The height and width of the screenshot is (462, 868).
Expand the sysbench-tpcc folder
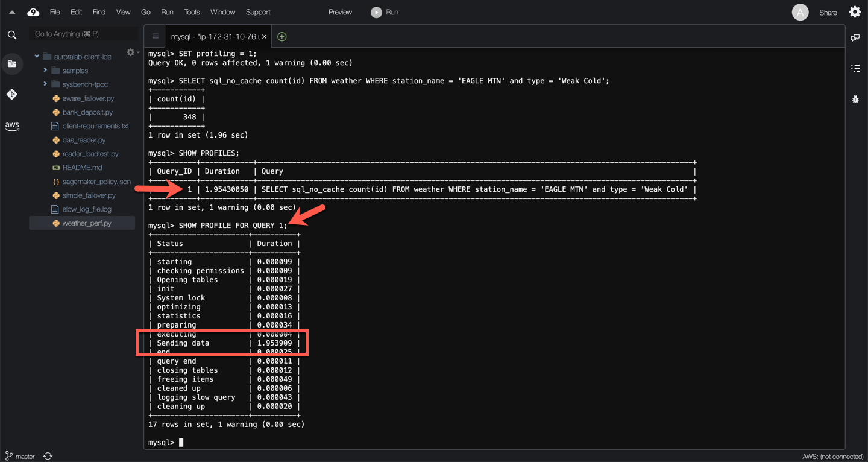(x=45, y=84)
